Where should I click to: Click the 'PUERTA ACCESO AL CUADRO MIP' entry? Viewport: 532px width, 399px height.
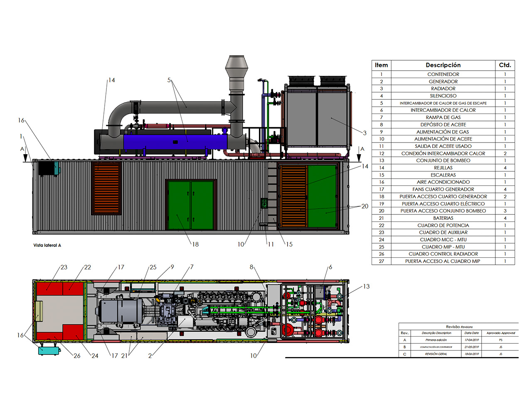pos(443,261)
